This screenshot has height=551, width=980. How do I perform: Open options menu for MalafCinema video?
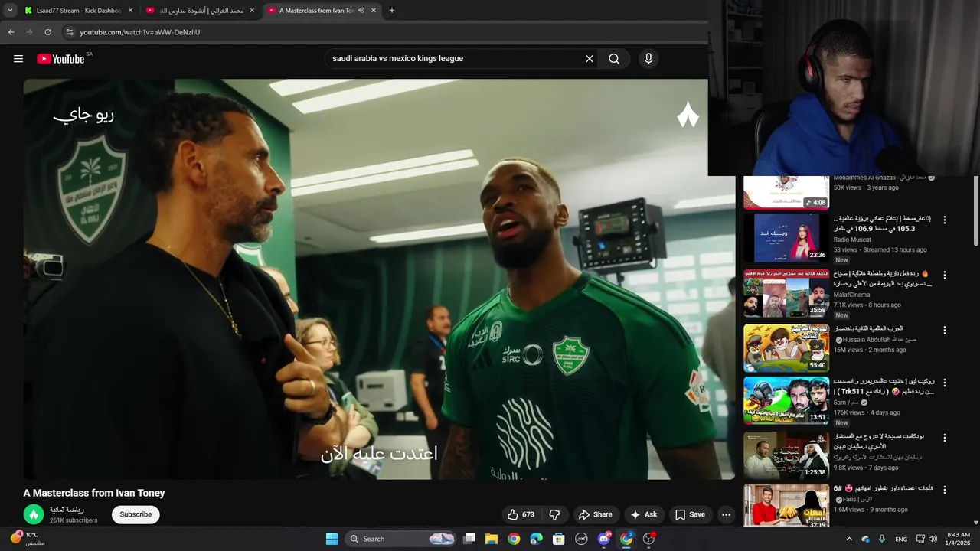pos(944,275)
